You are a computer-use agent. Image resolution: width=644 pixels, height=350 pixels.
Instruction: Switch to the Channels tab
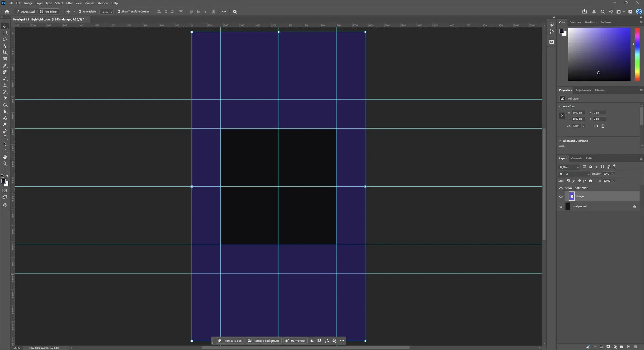pos(576,158)
